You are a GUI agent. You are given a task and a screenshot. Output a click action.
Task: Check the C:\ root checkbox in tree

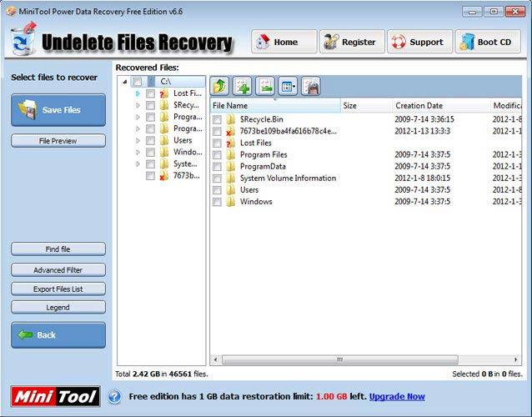137,82
